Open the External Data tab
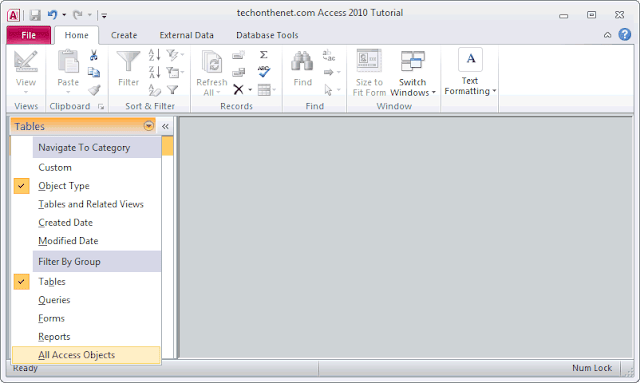This screenshot has width=640, height=383. 187,35
